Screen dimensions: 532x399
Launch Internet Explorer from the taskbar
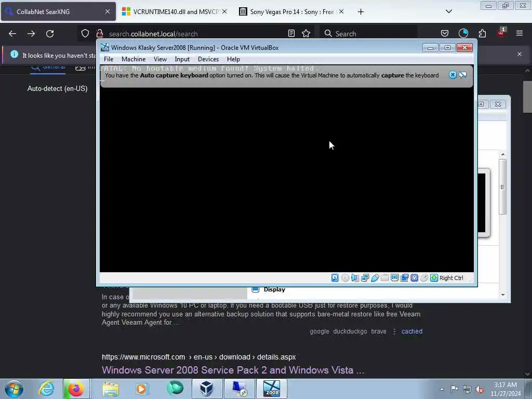pos(46,389)
